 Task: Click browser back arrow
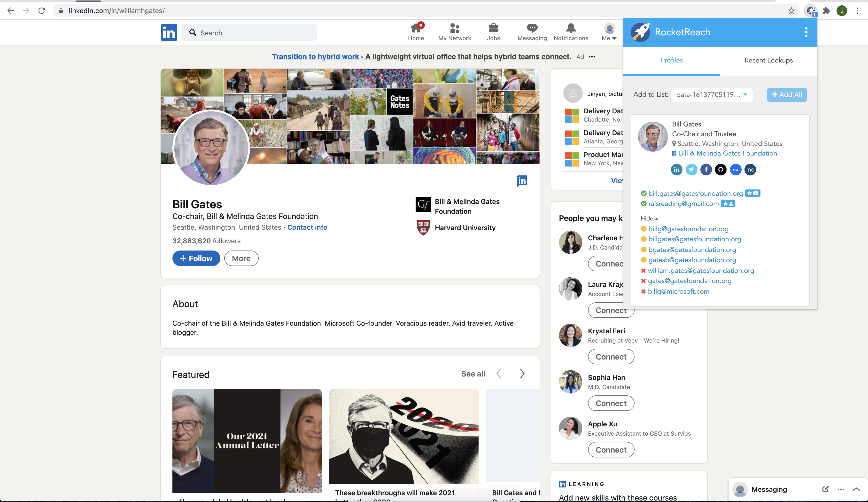[x=11, y=11]
